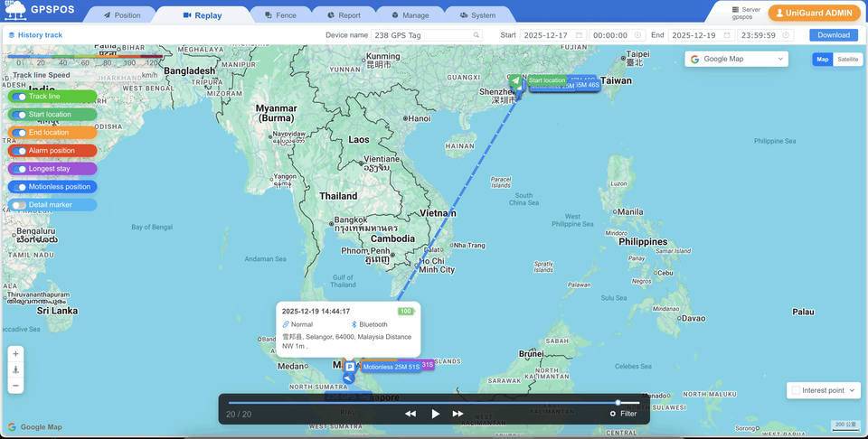This screenshot has width=868, height=439.
Task: Click the battery 100 indicator in popup
Action: 406,312
